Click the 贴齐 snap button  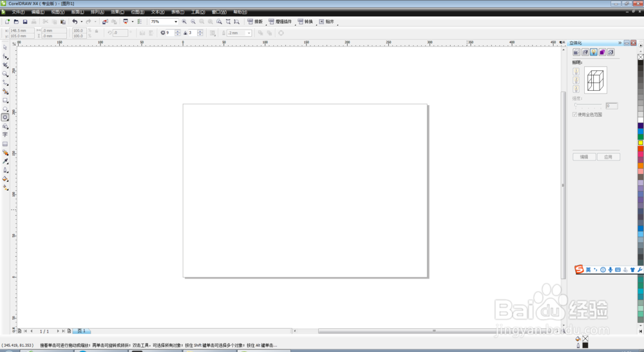tap(327, 21)
